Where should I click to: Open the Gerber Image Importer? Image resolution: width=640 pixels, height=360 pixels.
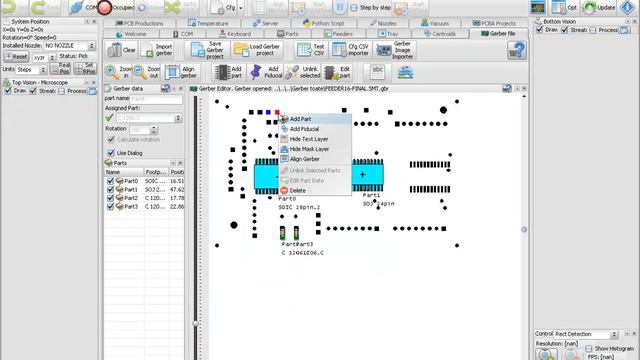pyautogui.click(x=395, y=50)
